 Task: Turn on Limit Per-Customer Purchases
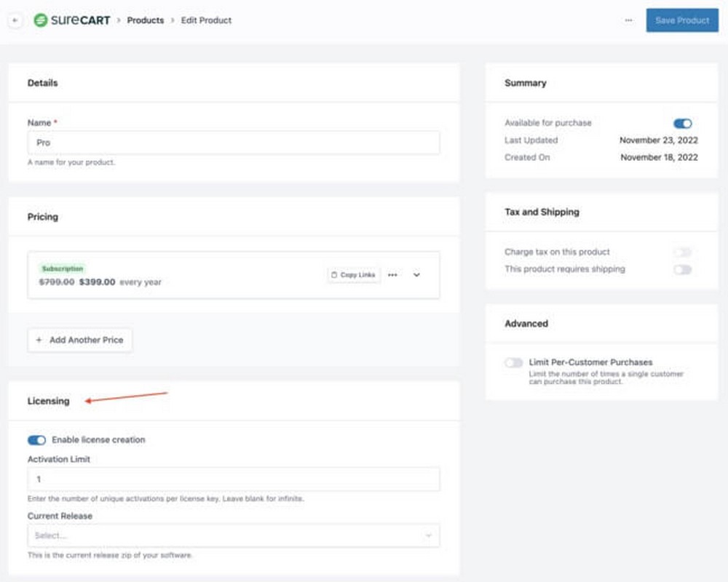click(513, 362)
